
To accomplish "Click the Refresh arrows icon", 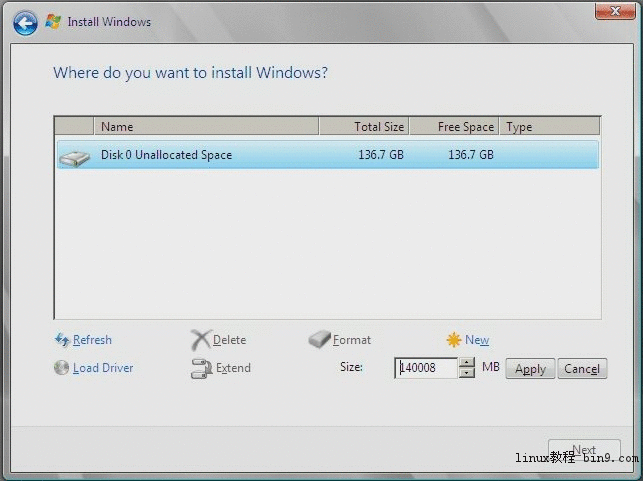I will pos(62,340).
